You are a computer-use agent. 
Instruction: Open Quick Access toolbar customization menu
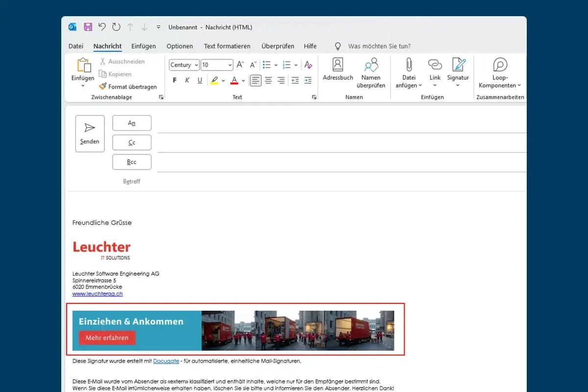[158, 27]
